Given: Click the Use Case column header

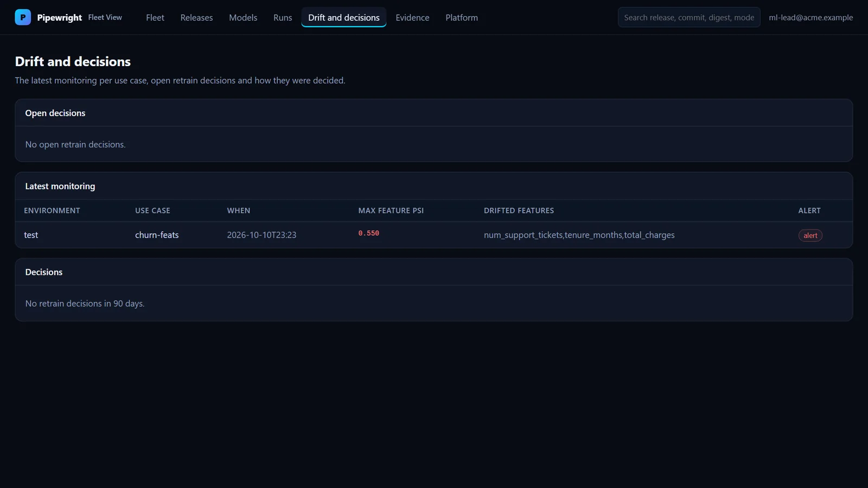Looking at the screenshot, I should (152, 210).
